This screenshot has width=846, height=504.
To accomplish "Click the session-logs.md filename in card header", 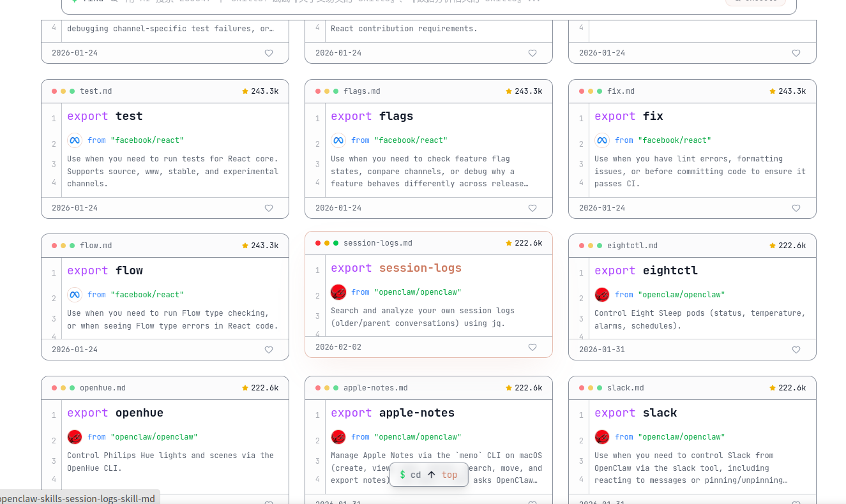I will click(x=378, y=243).
